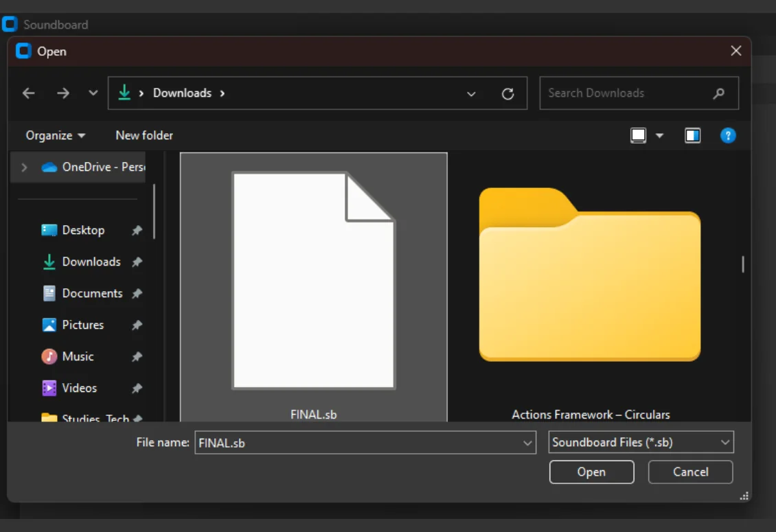Image resolution: width=776 pixels, height=532 pixels.
Task: Open the Organize menu
Action: 56,136
